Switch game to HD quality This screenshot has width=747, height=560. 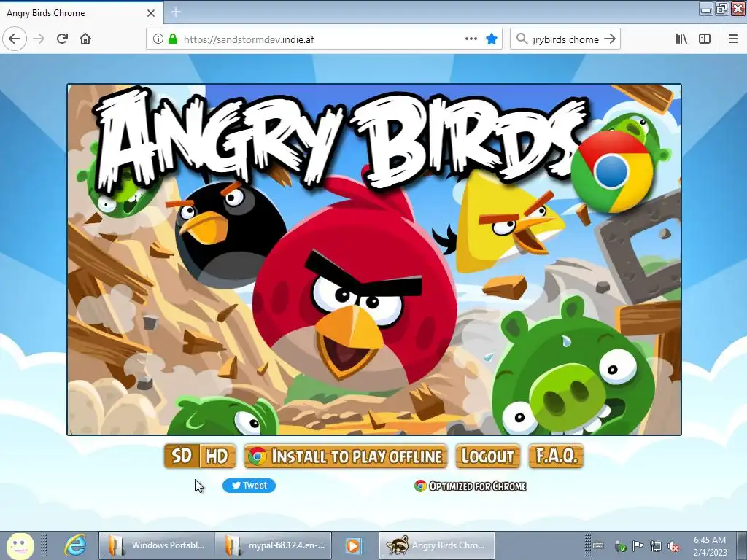[x=217, y=456]
